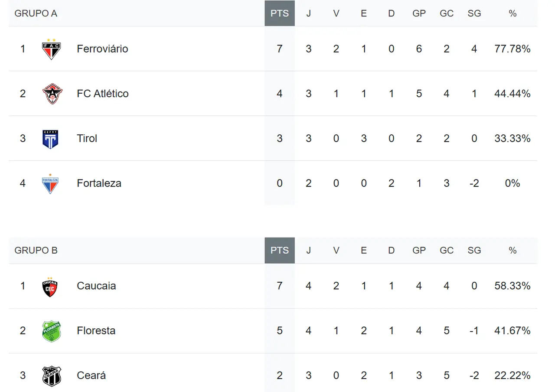Open the Ferroviário team name link

tap(102, 49)
